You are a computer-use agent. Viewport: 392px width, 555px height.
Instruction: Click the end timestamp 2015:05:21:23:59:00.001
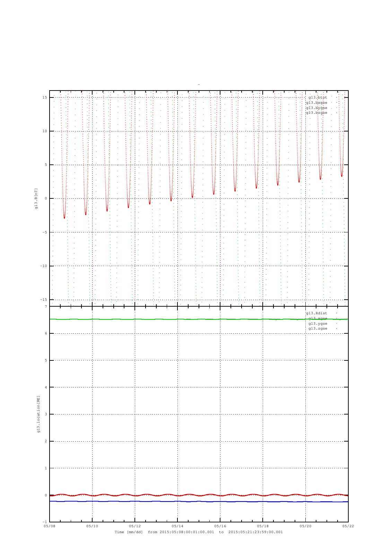pos(255,532)
